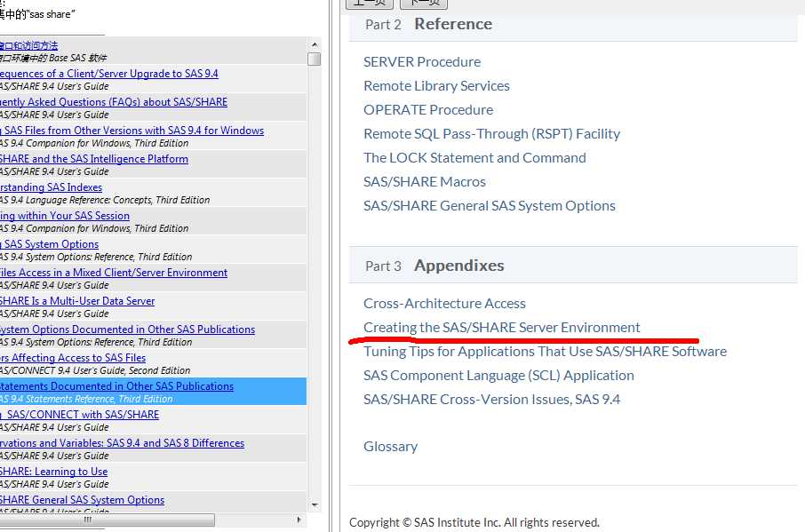Open SAS/SHARE General SAS System Options in Part 2
Viewport: 805px width, 532px height.
490,206
